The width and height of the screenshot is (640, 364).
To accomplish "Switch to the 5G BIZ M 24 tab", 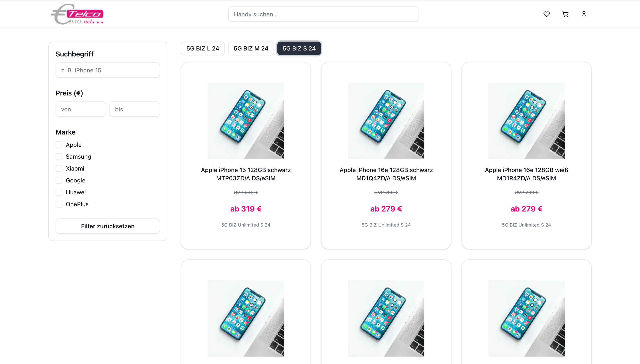I will [251, 48].
